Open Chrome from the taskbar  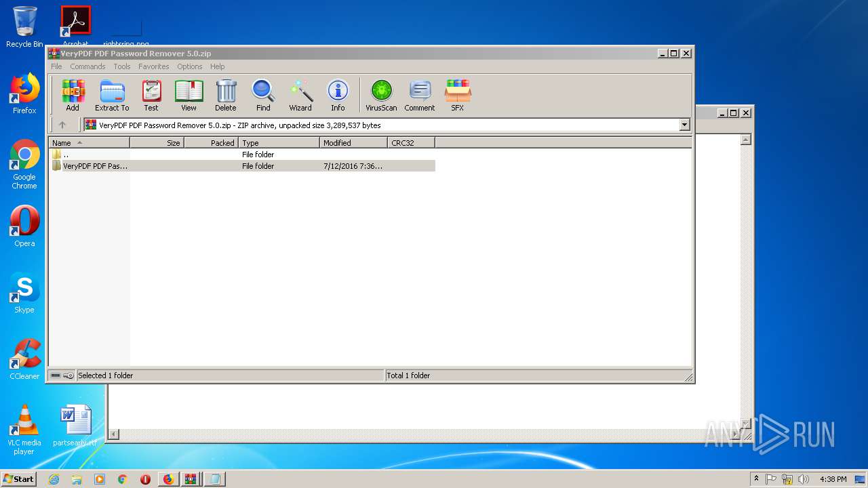point(123,479)
